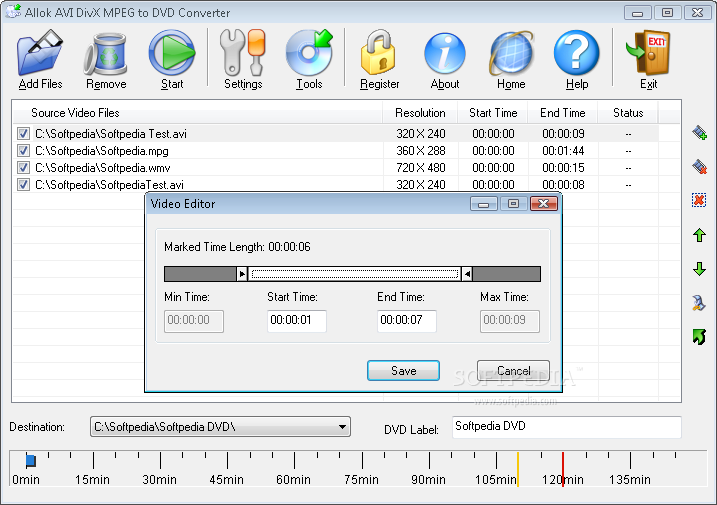Click the Source Video Files column header
Screen dimensions: 717x505
[x=197, y=113]
